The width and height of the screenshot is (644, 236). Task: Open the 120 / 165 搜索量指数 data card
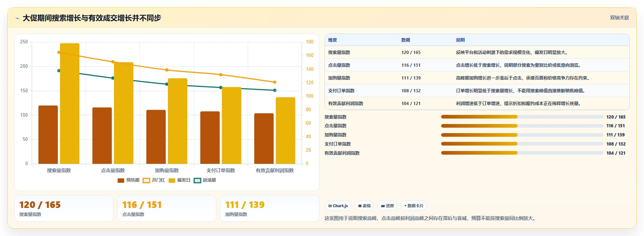point(64,208)
